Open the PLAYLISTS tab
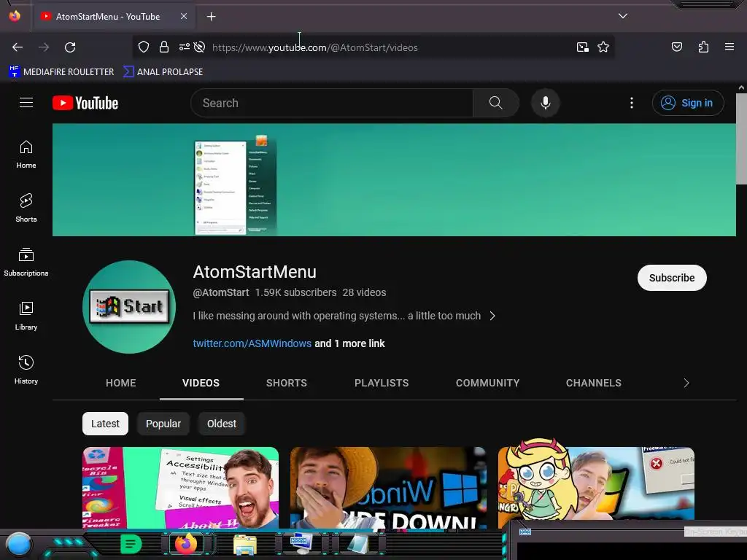This screenshot has width=747, height=560. point(382,383)
